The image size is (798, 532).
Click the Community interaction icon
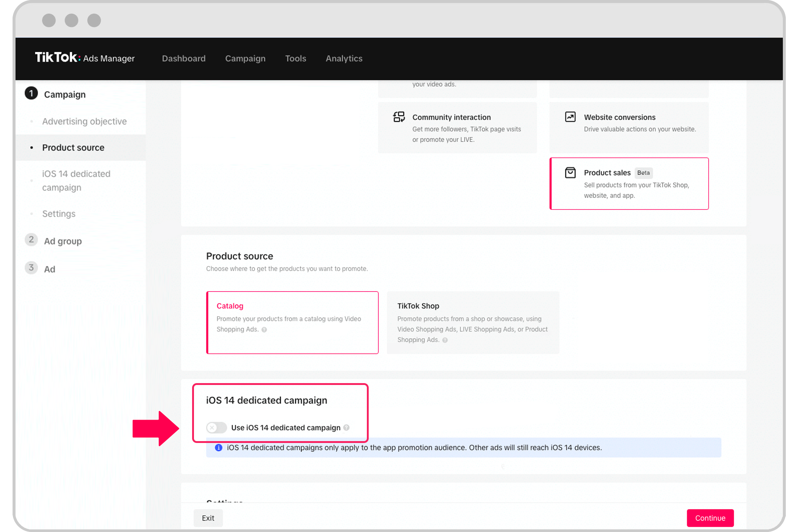tap(399, 117)
